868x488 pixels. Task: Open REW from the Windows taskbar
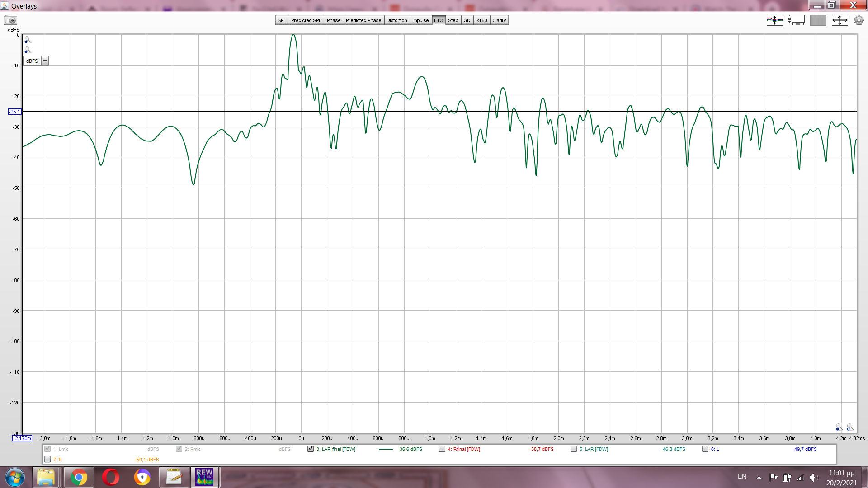(204, 477)
